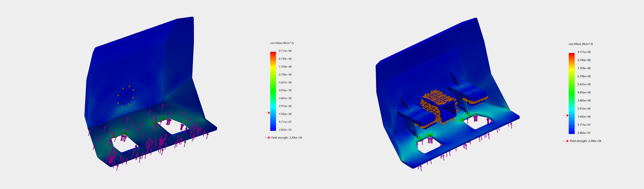Select the orange bolt-circle markers on left model
Screen dimensions: 644x189
click(126, 95)
